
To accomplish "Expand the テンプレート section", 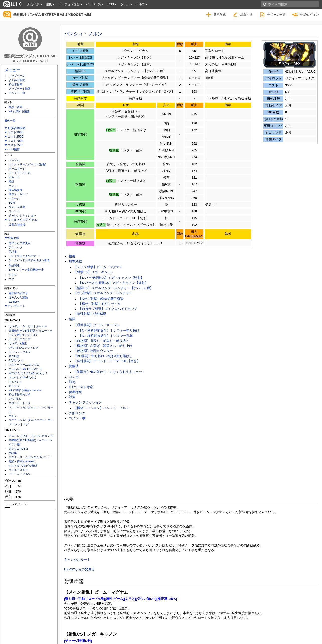I will pyautogui.click(x=15, y=306).
